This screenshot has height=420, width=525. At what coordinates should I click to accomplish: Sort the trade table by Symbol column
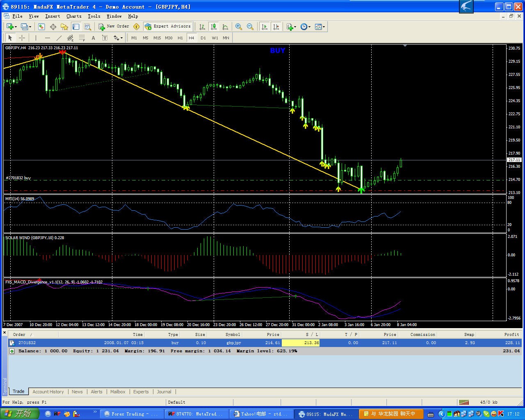(233, 334)
